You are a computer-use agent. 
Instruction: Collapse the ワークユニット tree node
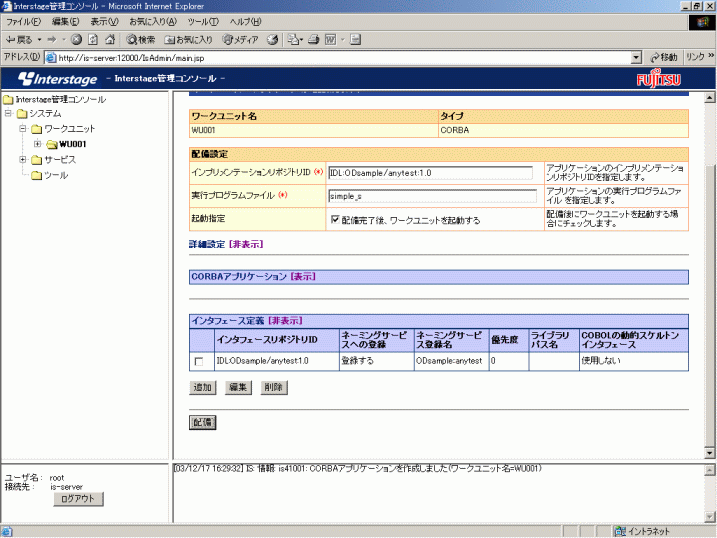pyautogui.click(x=22, y=128)
